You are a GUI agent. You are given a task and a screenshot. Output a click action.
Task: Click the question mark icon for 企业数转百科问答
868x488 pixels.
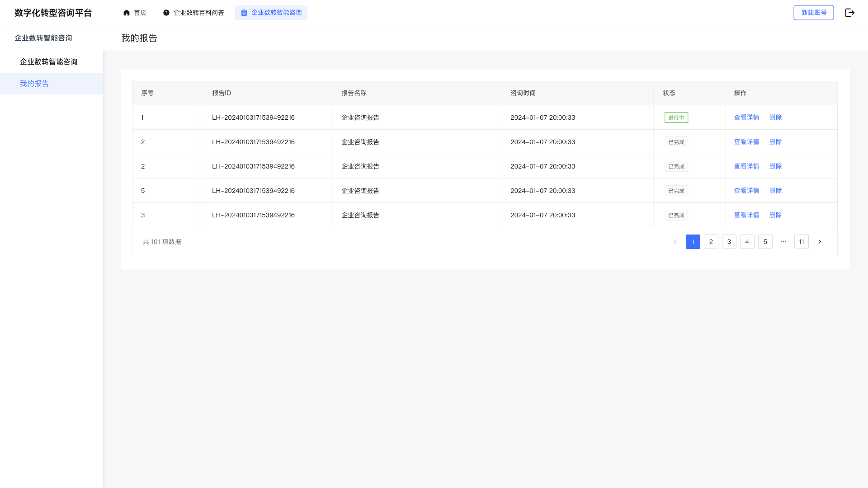coord(166,13)
